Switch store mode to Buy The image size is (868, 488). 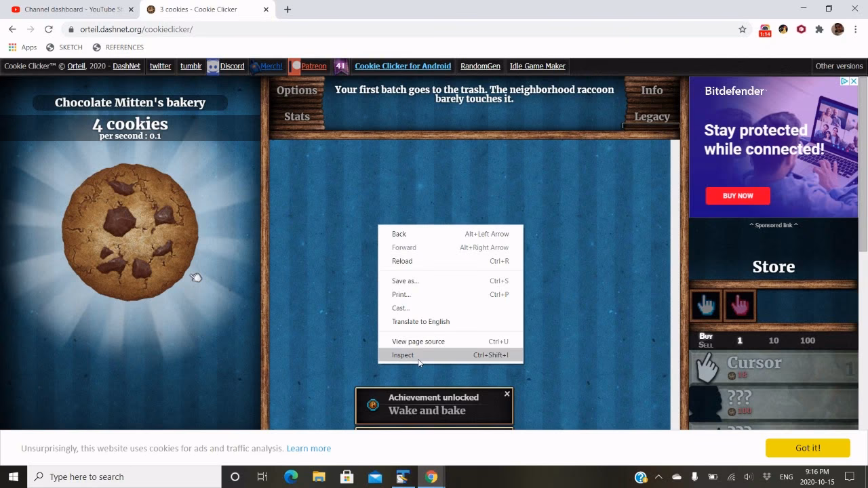click(x=706, y=336)
